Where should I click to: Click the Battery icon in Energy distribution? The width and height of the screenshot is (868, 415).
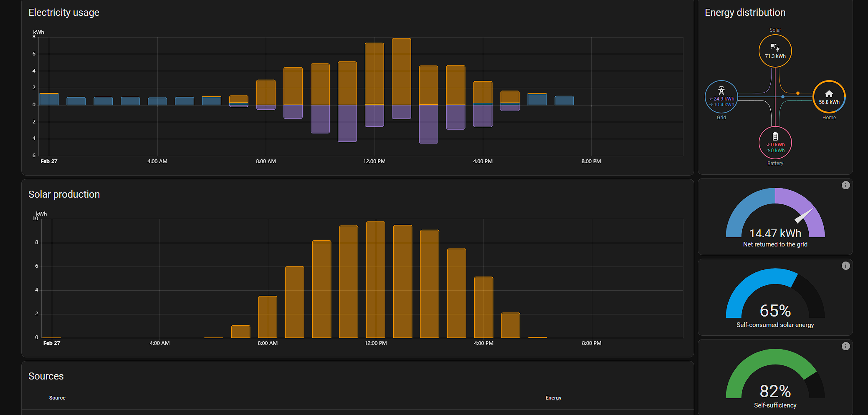tap(775, 136)
